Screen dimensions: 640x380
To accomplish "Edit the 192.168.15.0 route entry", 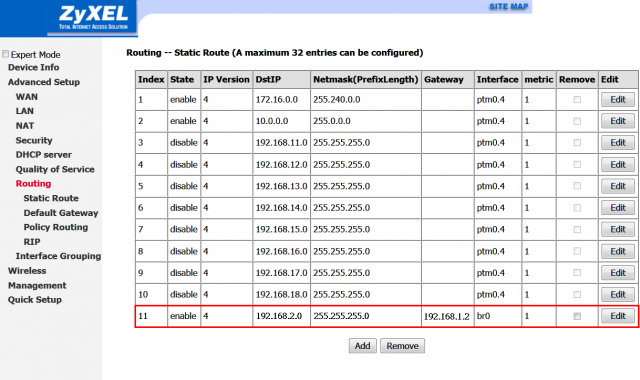I will click(x=618, y=229).
